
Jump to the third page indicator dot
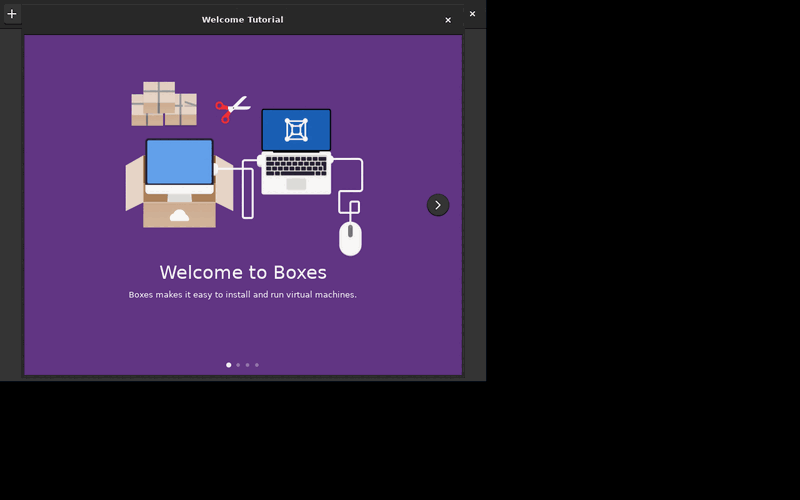click(x=247, y=365)
